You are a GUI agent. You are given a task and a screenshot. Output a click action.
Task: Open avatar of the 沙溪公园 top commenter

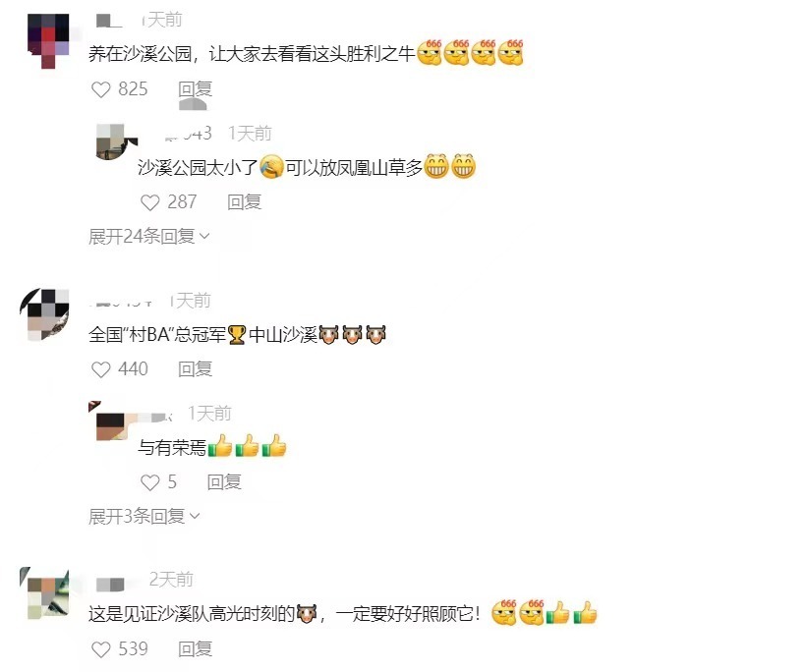tap(48, 40)
